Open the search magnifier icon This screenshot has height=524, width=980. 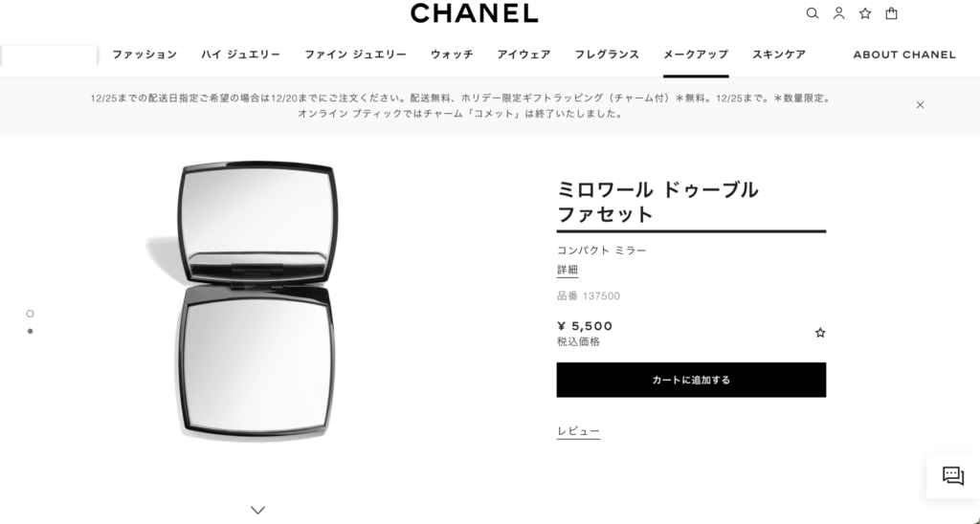click(x=812, y=13)
